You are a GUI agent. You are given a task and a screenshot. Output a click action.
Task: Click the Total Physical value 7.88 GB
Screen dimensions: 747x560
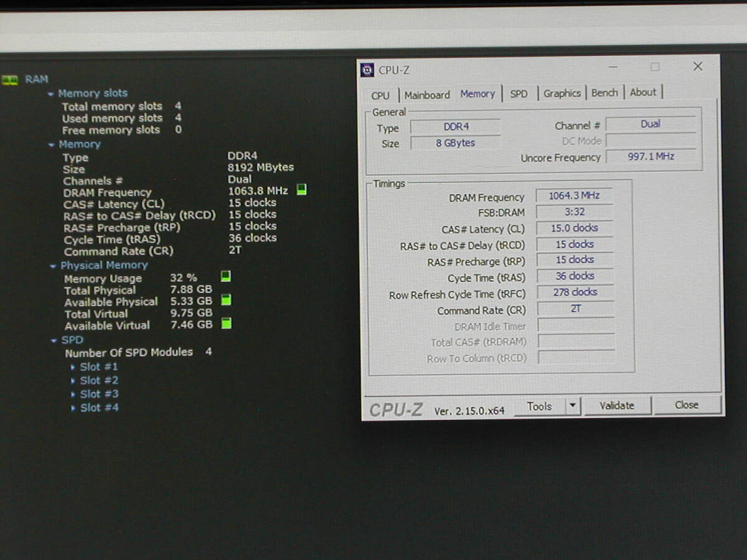tap(191, 289)
